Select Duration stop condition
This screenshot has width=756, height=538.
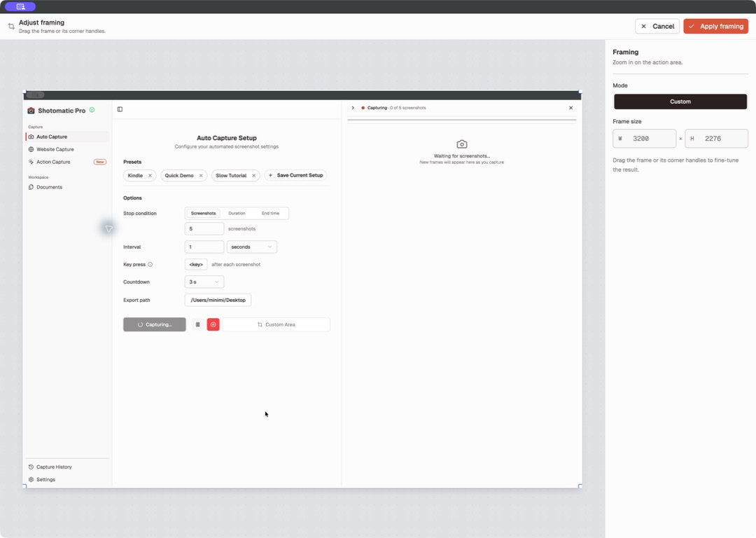pyautogui.click(x=237, y=213)
